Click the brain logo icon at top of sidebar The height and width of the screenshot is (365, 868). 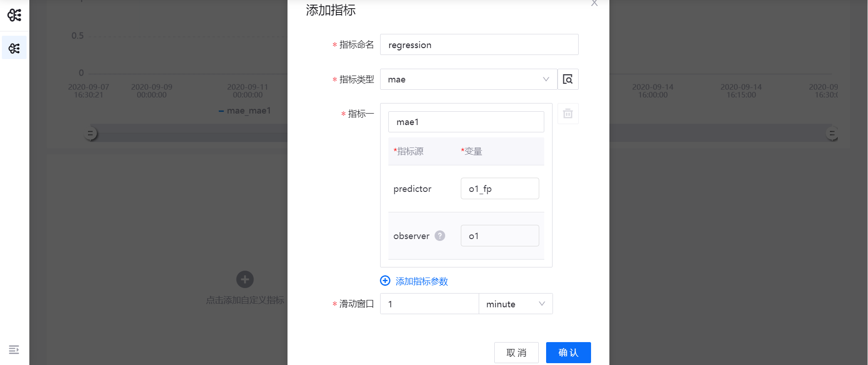click(x=14, y=15)
